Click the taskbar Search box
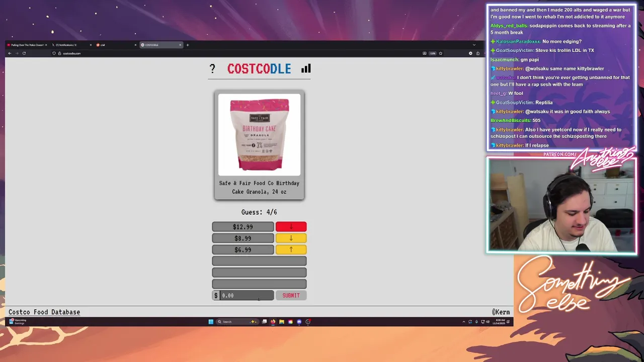This screenshot has width=644, height=362. click(x=237, y=322)
